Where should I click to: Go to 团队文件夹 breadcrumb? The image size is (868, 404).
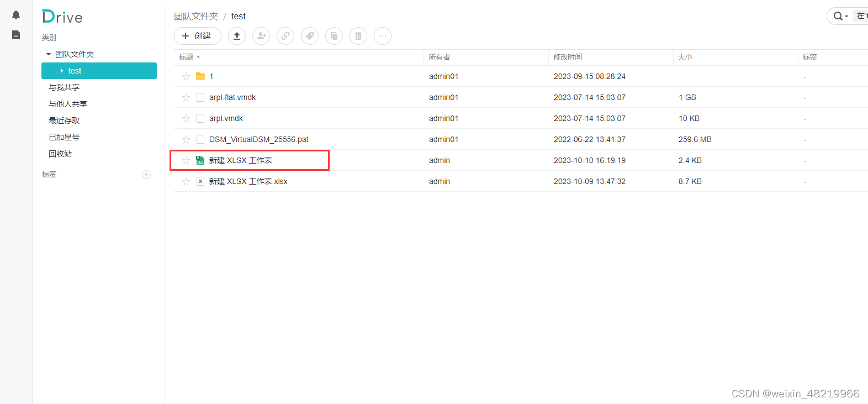click(x=196, y=16)
